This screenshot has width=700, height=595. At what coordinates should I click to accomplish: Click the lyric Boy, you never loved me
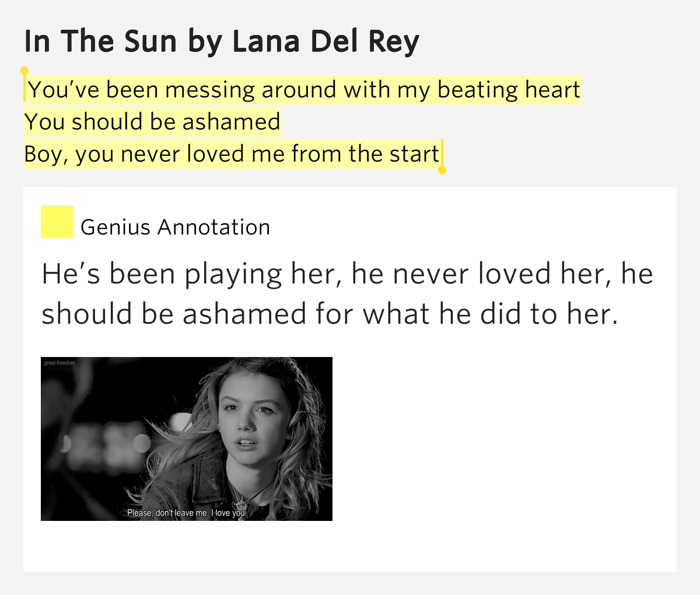231,154
